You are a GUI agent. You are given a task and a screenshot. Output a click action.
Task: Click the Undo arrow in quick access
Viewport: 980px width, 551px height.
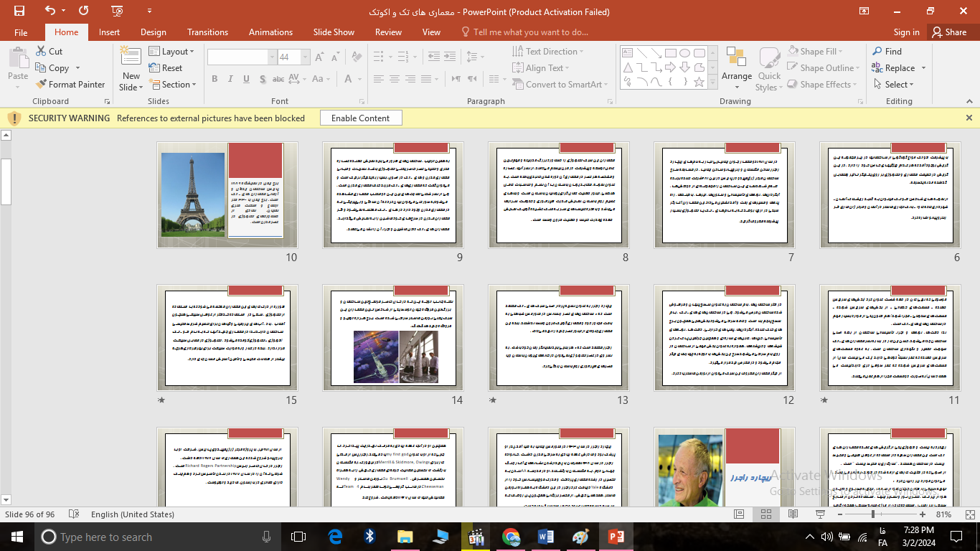click(50, 11)
